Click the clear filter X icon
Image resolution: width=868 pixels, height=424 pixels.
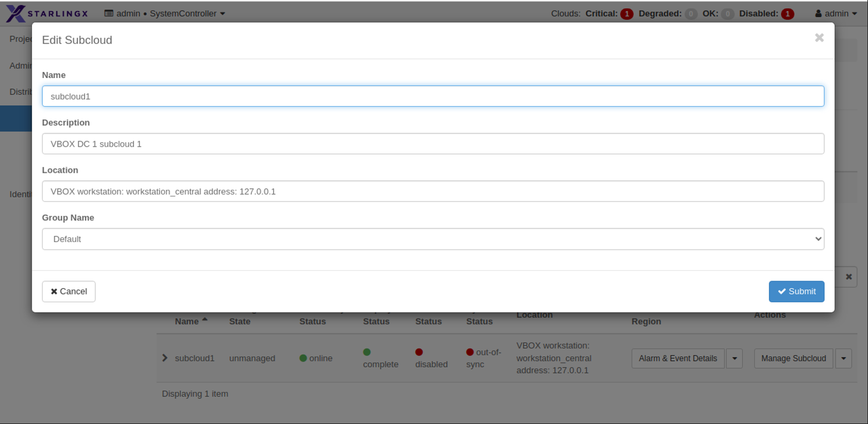click(848, 277)
